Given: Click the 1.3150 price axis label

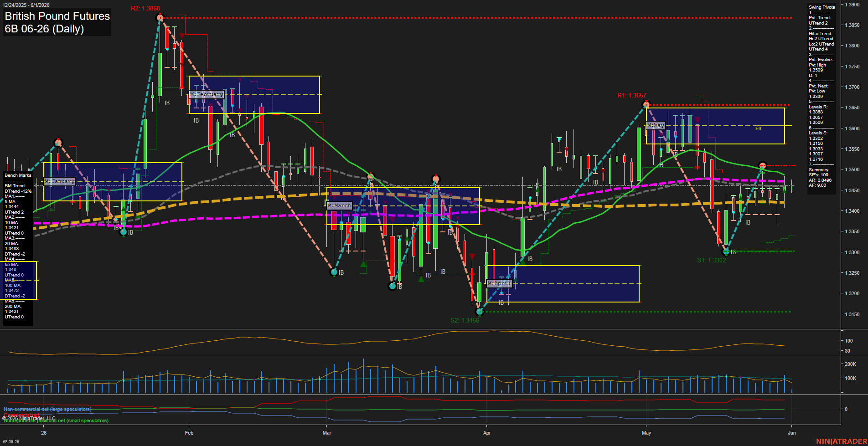Looking at the screenshot, I should (852, 314).
